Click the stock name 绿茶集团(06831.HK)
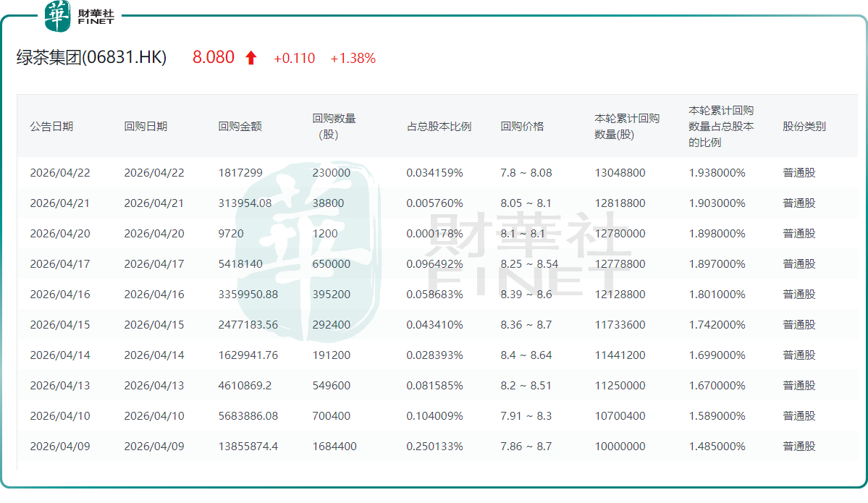This screenshot has height=503, width=868. click(91, 58)
